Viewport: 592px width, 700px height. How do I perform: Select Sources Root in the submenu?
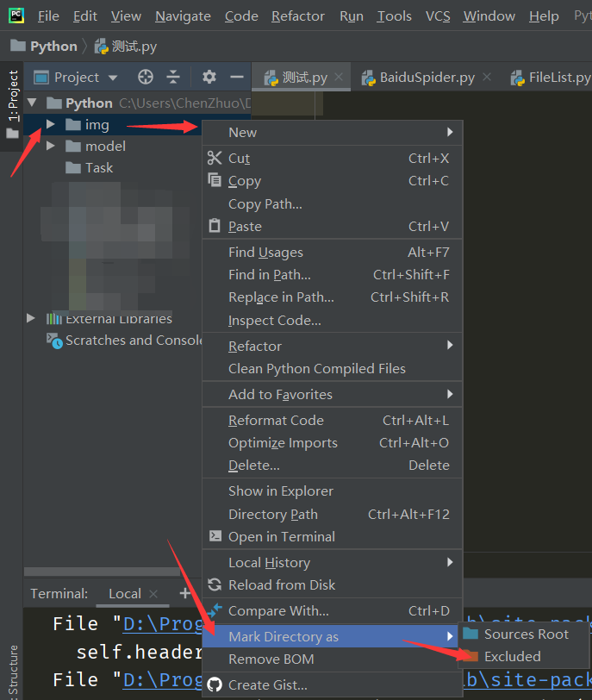(526, 634)
